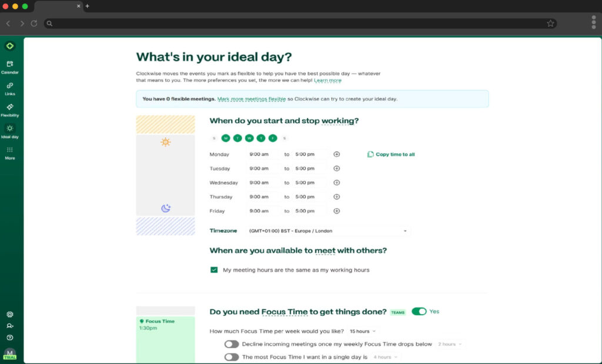
Task: Click the Clockwise logo icon
Action: 10,46
